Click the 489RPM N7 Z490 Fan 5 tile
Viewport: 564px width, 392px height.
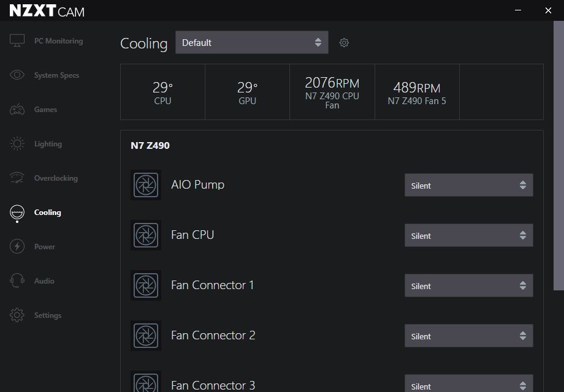coord(417,92)
